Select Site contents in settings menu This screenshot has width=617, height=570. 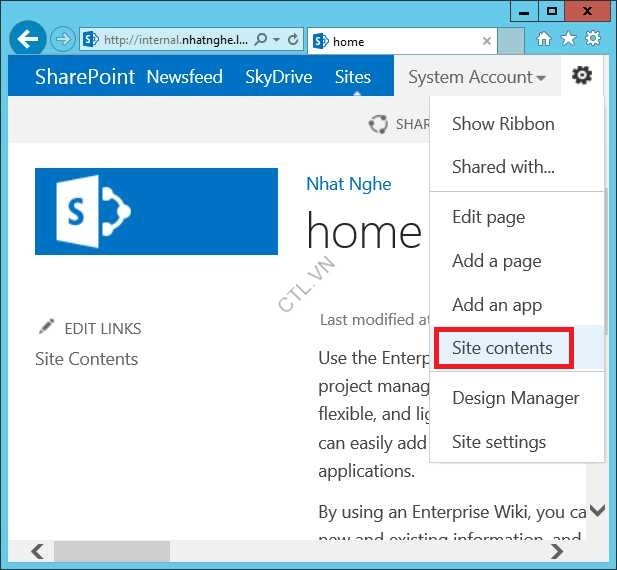tap(502, 348)
